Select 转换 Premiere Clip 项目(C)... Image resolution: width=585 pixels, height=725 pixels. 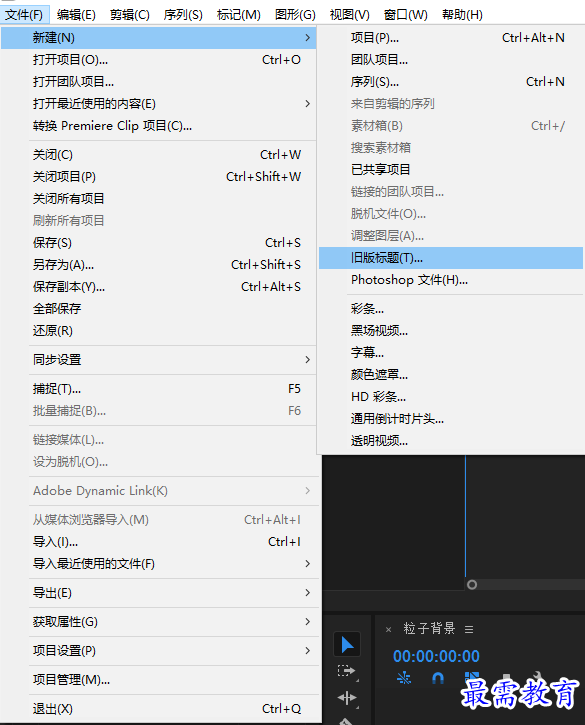pyautogui.click(x=159, y=126)
